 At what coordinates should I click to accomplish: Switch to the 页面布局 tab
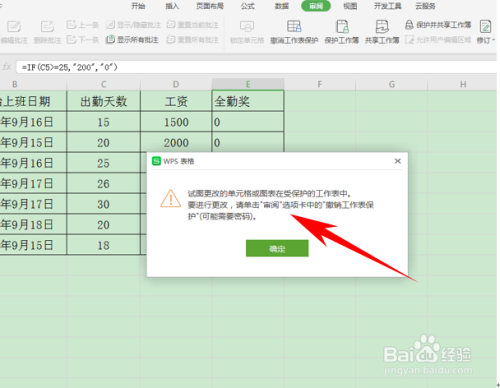coord(210,6)
